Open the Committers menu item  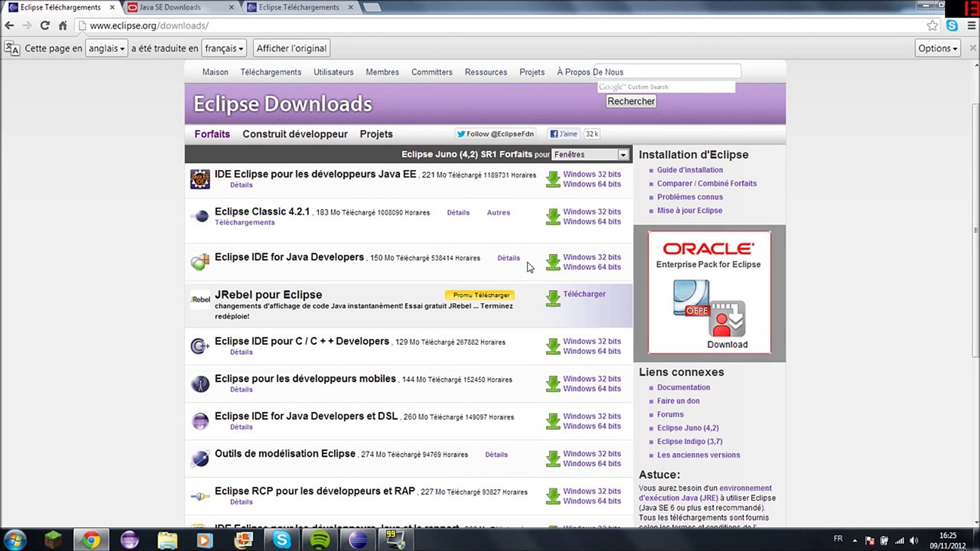tap(432, 72)
